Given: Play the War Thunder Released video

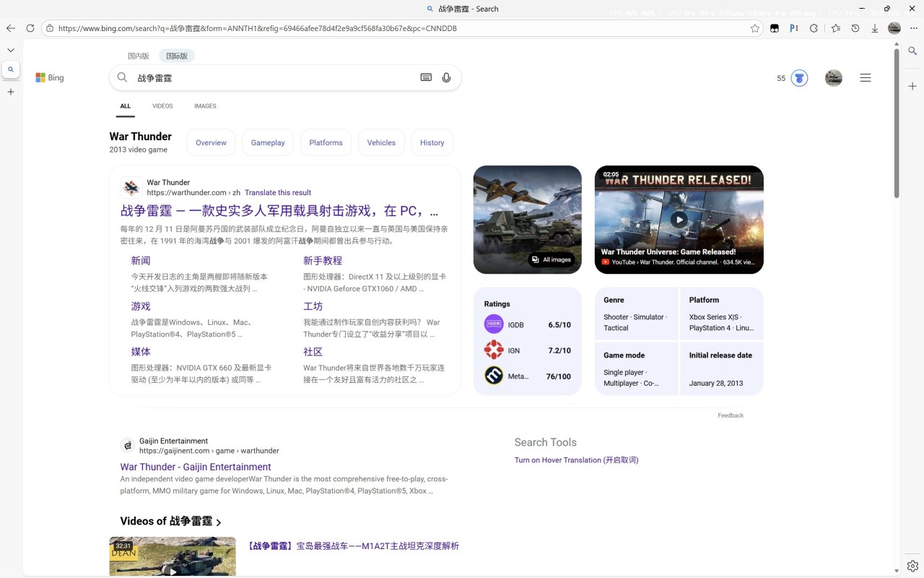Looking at the screenshot, I should (x=679, y=220).
